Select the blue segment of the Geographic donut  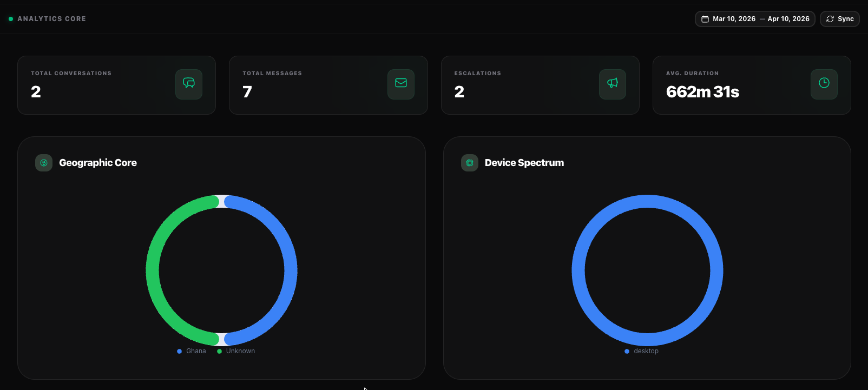pos(291,270)
